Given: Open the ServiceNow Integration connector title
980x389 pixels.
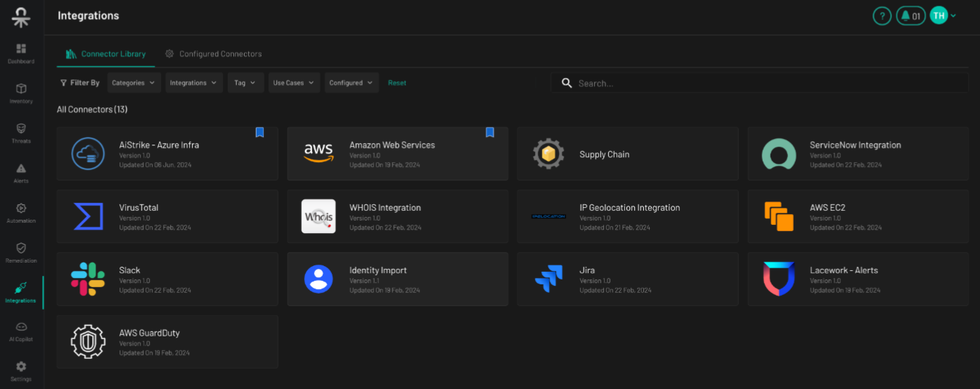Looking at the screenshot, I should pos(856,145).
